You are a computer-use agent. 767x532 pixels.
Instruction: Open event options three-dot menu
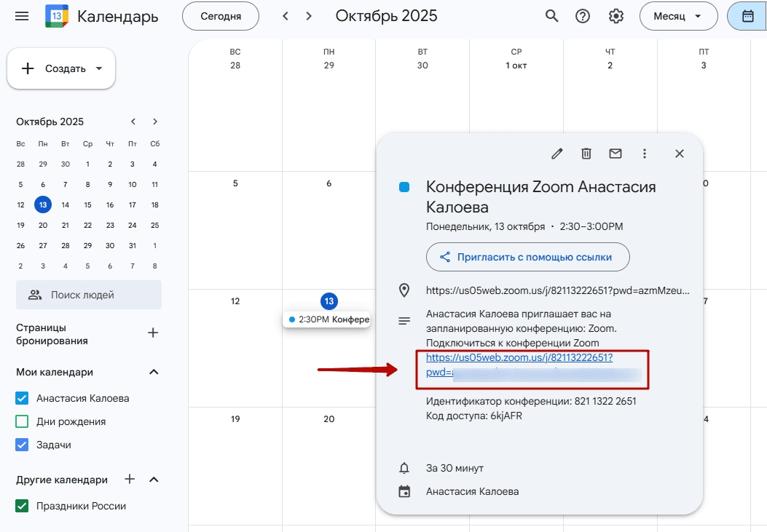[644, 154]
